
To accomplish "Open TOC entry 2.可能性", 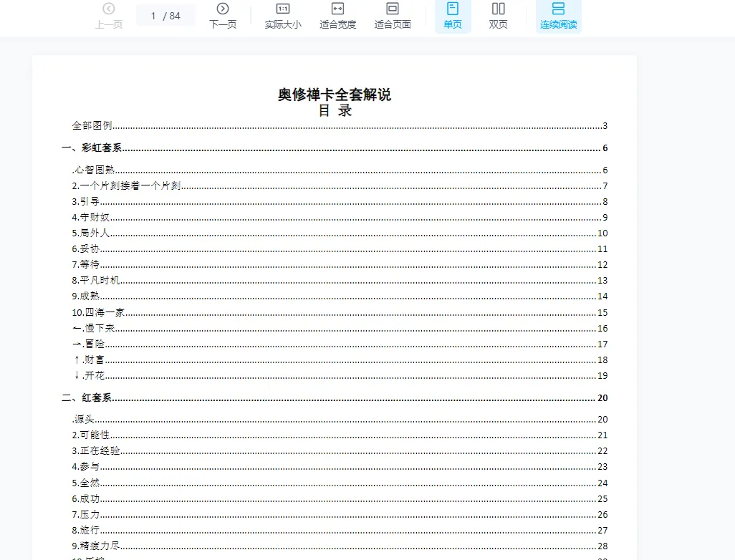I will point(340,435).
